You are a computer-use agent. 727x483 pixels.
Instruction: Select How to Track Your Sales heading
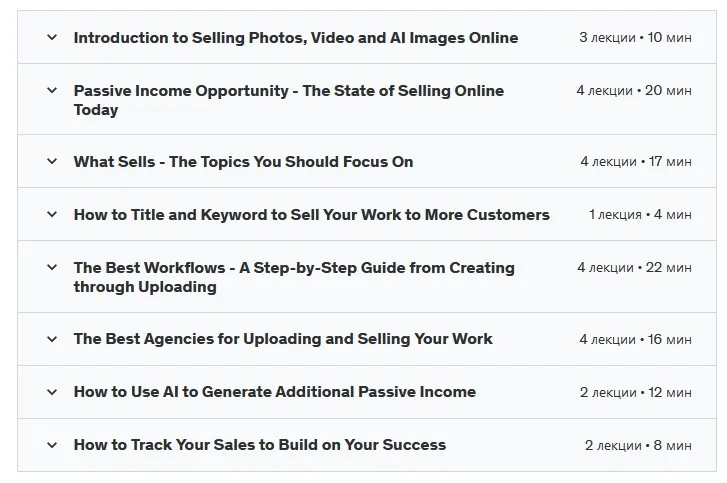click(259, 445)
